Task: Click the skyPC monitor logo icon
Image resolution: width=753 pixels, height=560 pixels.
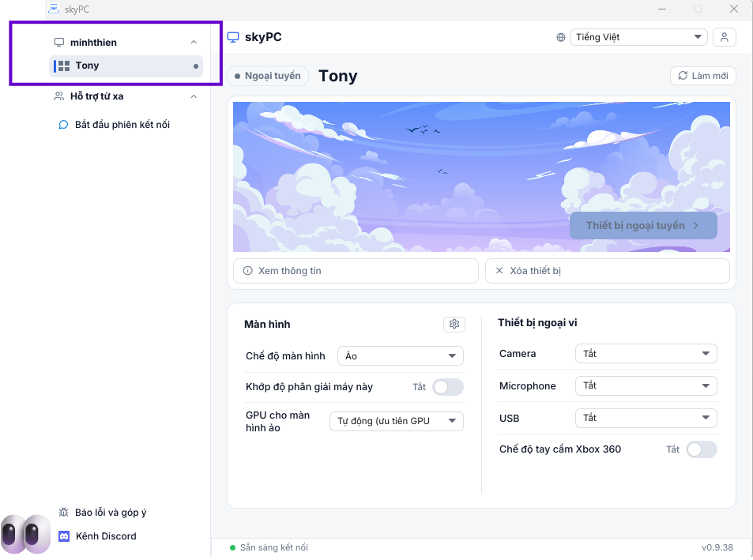Action: coord(233,37)
